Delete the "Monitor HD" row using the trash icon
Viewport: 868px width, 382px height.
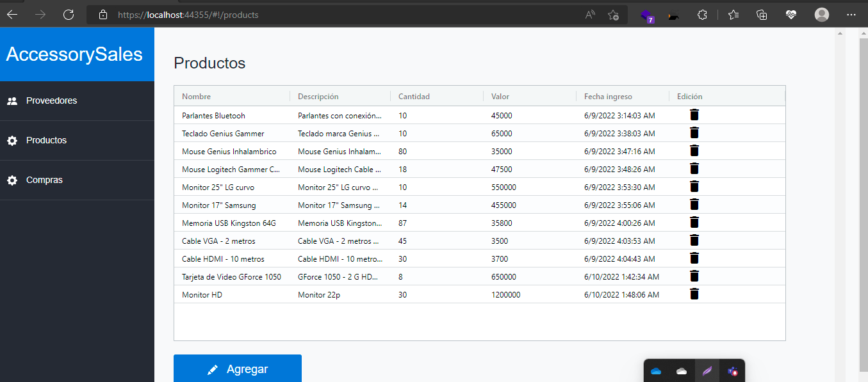coord(694,294)
